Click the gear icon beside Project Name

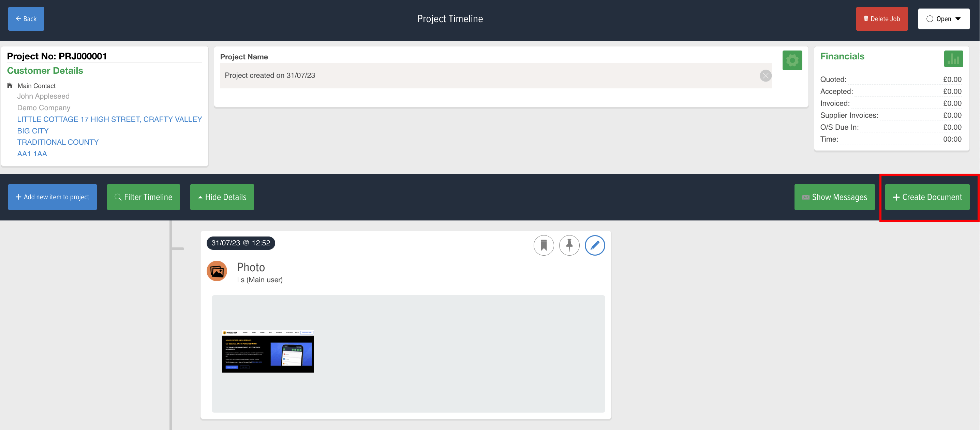(792, 60)
